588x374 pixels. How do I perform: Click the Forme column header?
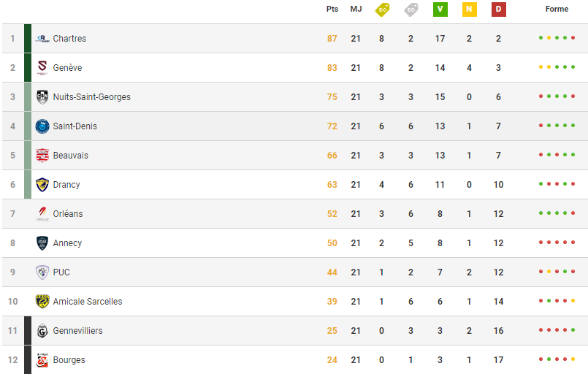(557, 9)
